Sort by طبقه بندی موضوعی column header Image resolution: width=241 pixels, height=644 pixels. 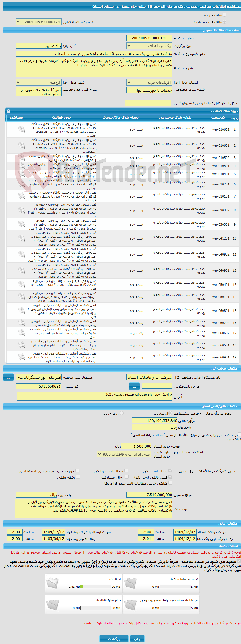pyautogui.click(x=175, y=117)
